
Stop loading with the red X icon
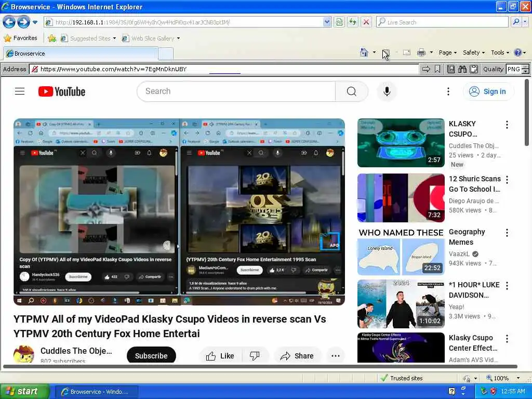click(366, 22)
